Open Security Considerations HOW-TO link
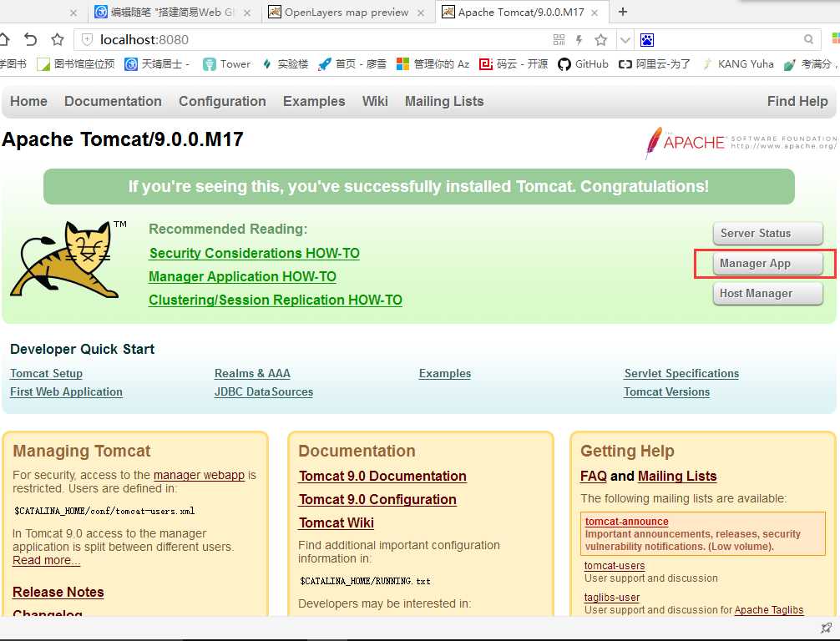The height and width of the screenshot is (641, 840). [254, 253]
